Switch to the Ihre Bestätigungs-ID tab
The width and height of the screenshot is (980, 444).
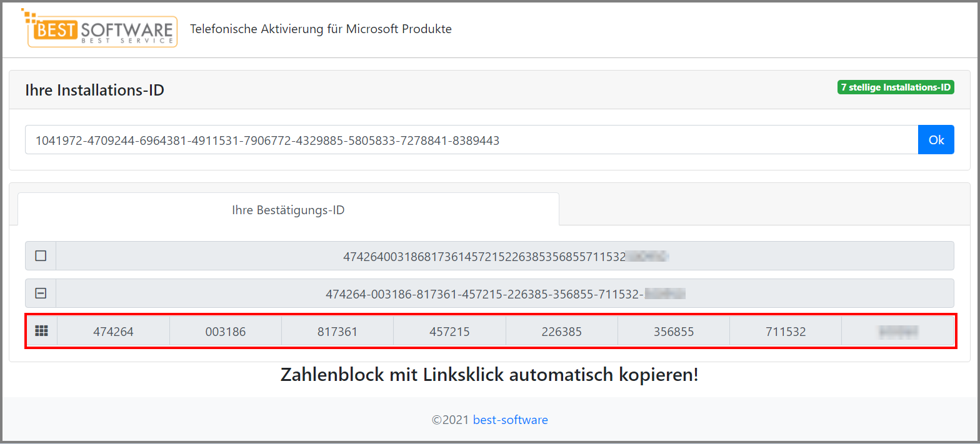288,210
